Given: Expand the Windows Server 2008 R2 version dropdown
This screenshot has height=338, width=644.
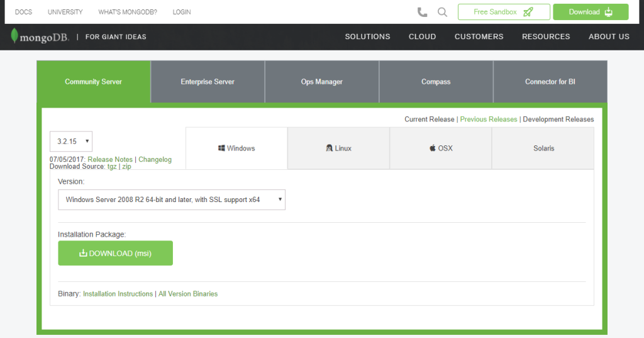Looking at the screenshot, I should tap(172, 200).
